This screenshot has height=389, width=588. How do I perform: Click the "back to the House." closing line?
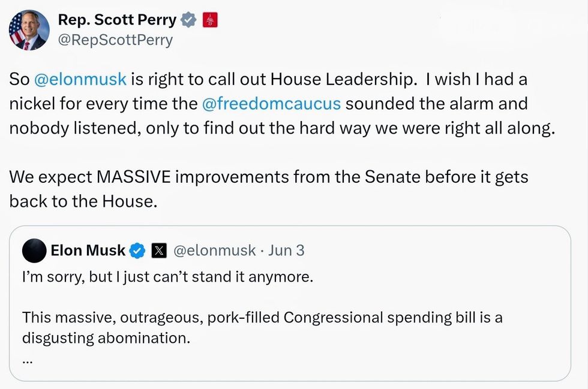83,201
